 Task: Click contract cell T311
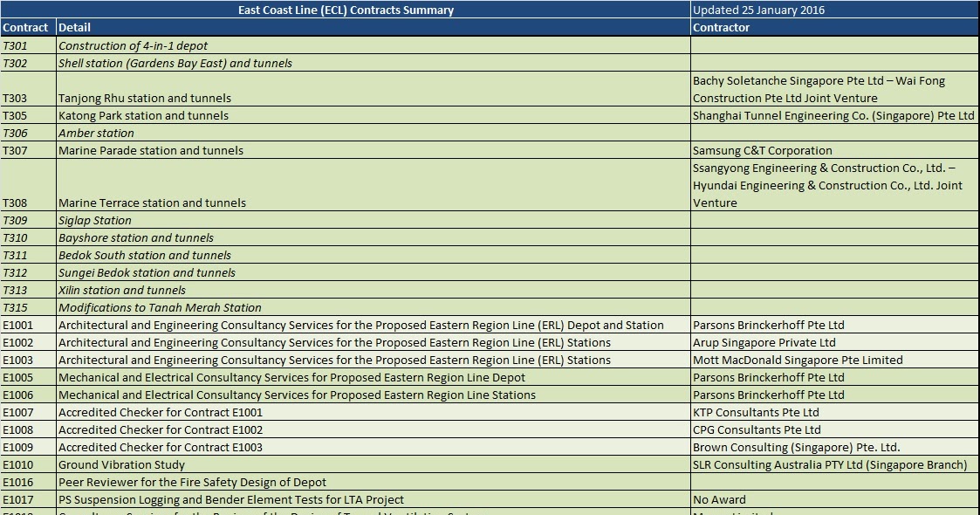pyautogui.click(x=28, y=256)
